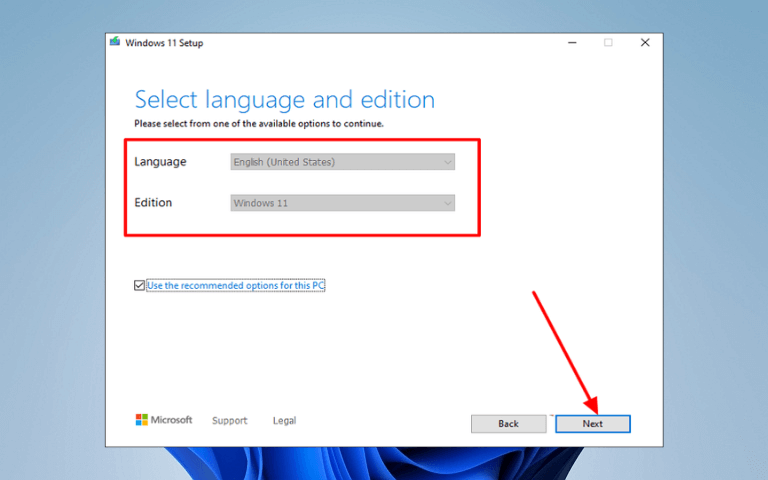Open the Support link
This screenshot has width=768, height=480.
230,420
